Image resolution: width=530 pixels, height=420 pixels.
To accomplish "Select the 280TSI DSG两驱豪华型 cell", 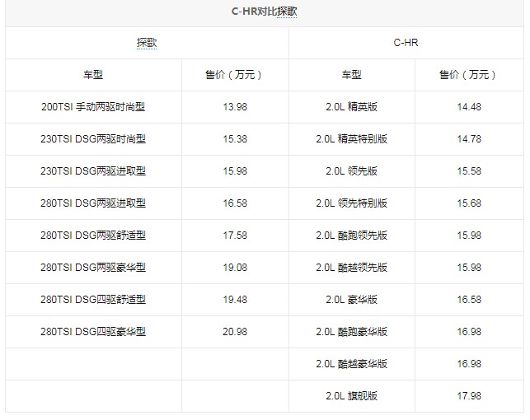I will pyautogui.click(x=93, y=268).
